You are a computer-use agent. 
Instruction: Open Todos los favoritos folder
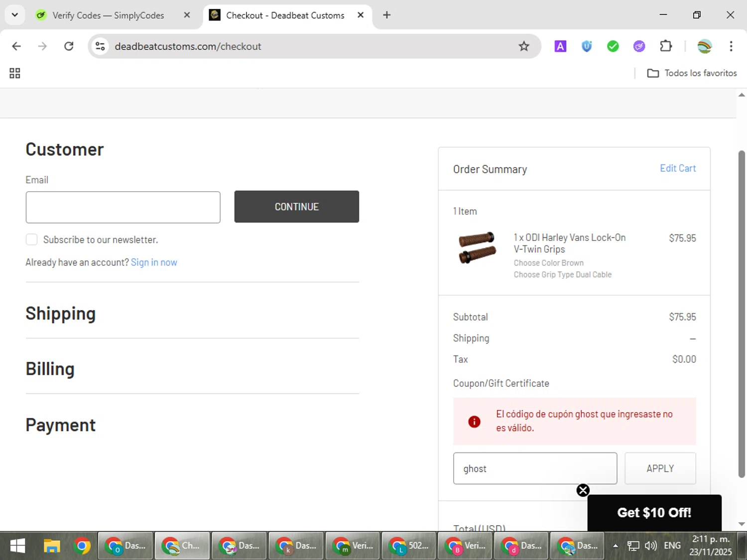[x=692, y=73]
